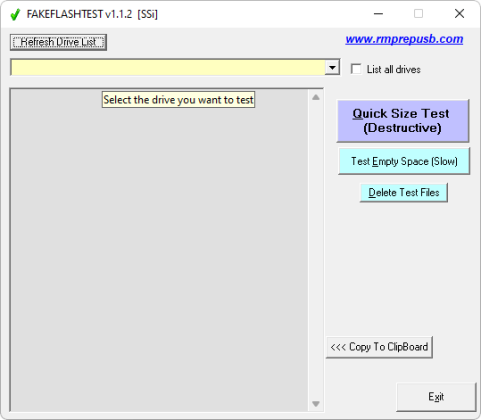Refresh the drive list
The image size is (481, 420).
(x=58, y=42)
